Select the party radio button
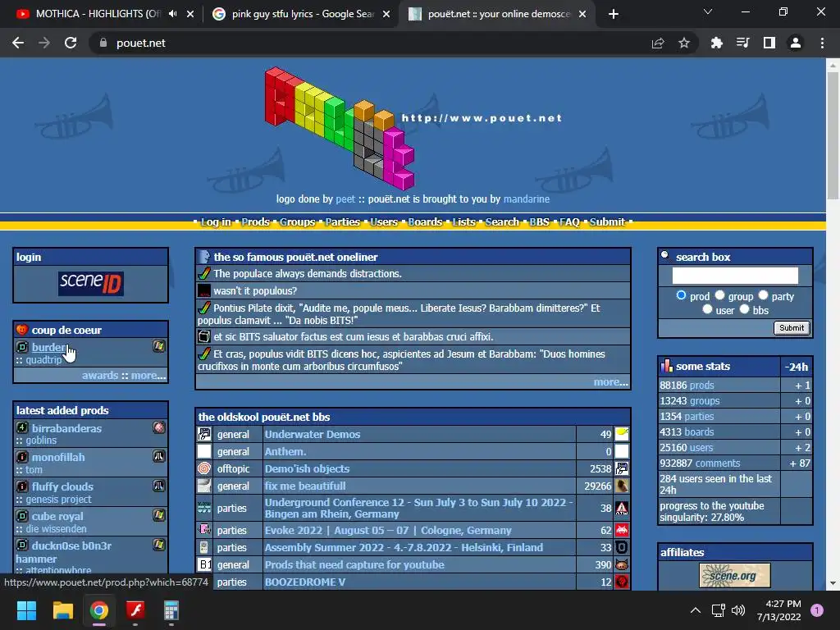 coord(763,295)
